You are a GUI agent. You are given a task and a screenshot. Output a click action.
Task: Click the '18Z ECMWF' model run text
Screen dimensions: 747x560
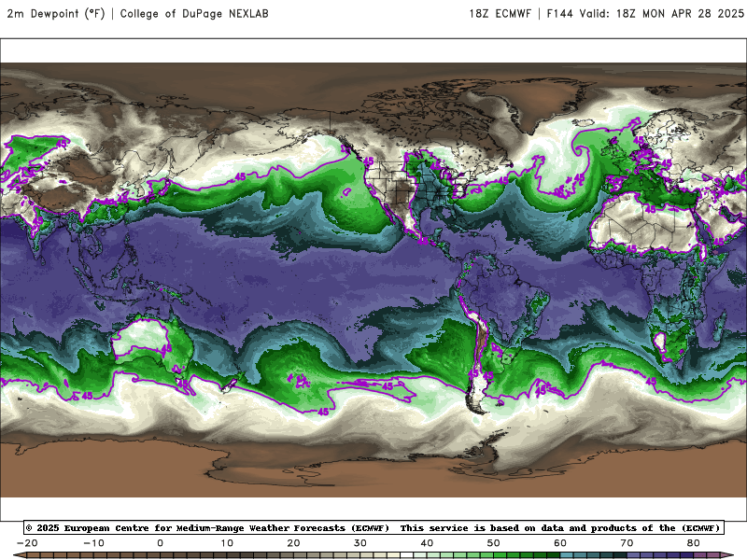[500, 13]
